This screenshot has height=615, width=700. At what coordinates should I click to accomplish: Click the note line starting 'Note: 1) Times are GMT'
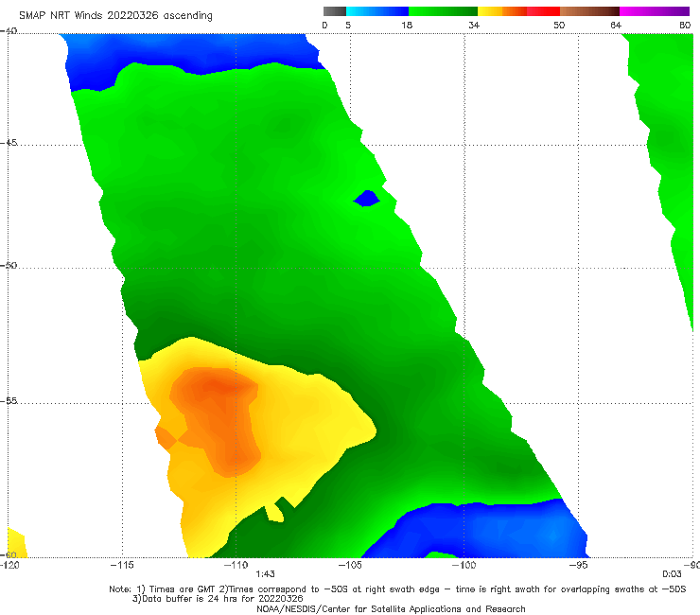click(x=397, y=589)
